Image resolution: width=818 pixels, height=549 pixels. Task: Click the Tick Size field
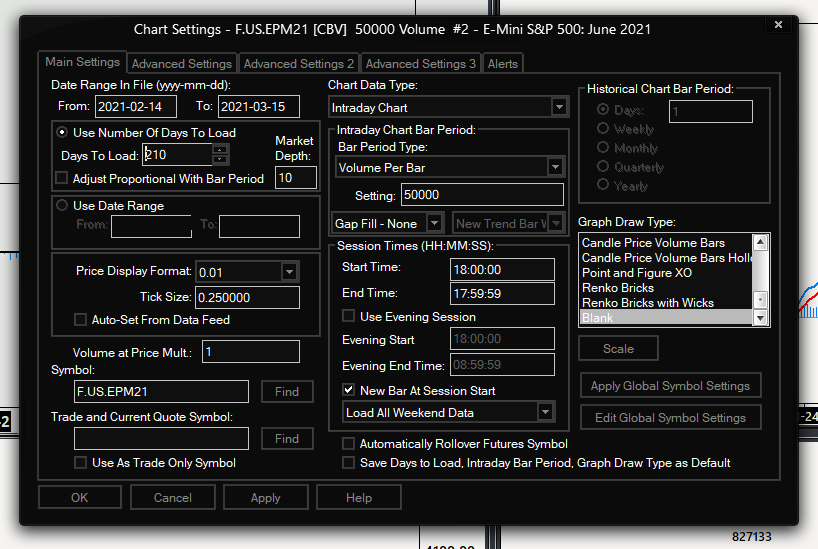[247, 297]
